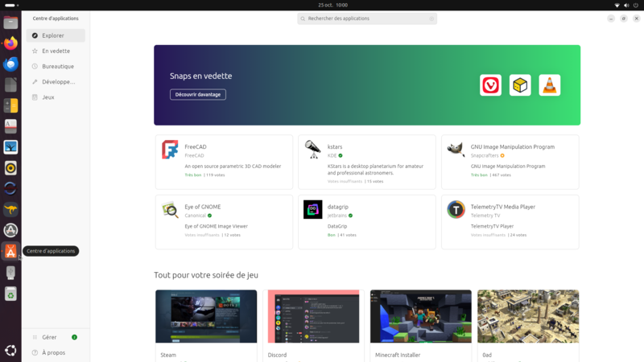Open the kstars telescope app entry

[x=367, y=162]
